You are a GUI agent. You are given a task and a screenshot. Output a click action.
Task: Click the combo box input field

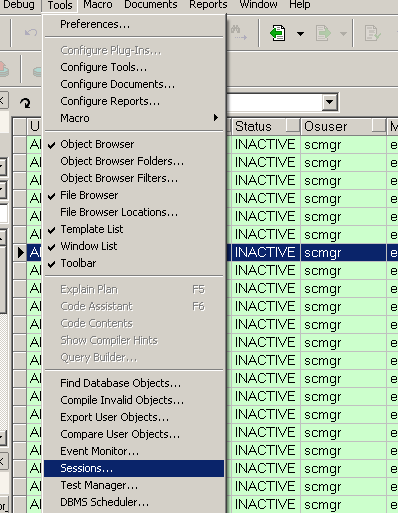[275, 102]
